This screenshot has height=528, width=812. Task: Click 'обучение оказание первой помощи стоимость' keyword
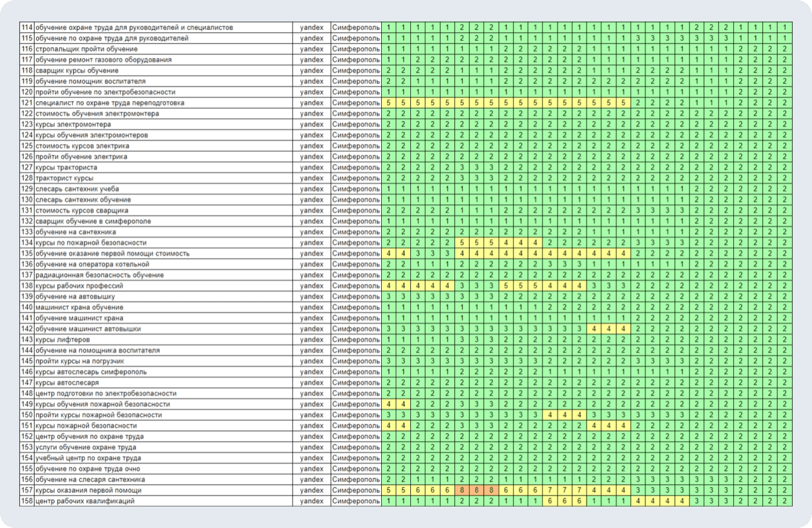tap(163, 254)
